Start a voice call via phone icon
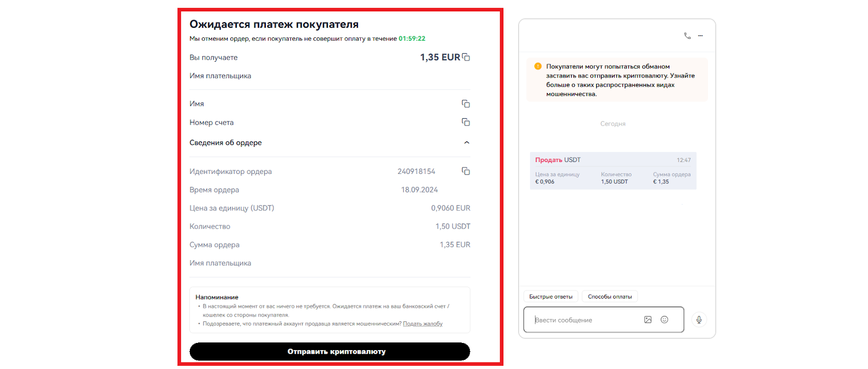Screen dimensions: 868x369 coord(687,36)
